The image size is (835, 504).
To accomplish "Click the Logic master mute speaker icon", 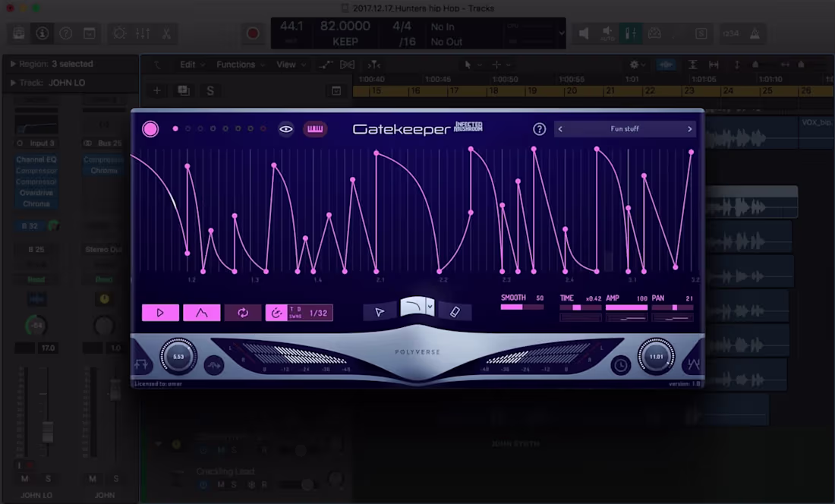I will [584, 33].
